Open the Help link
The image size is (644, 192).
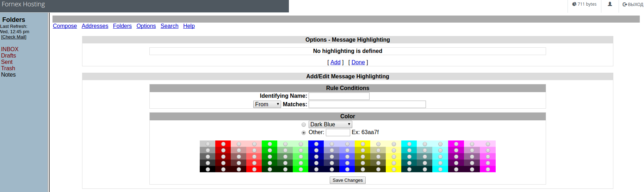pyautogui.click(x=189, y=26)
